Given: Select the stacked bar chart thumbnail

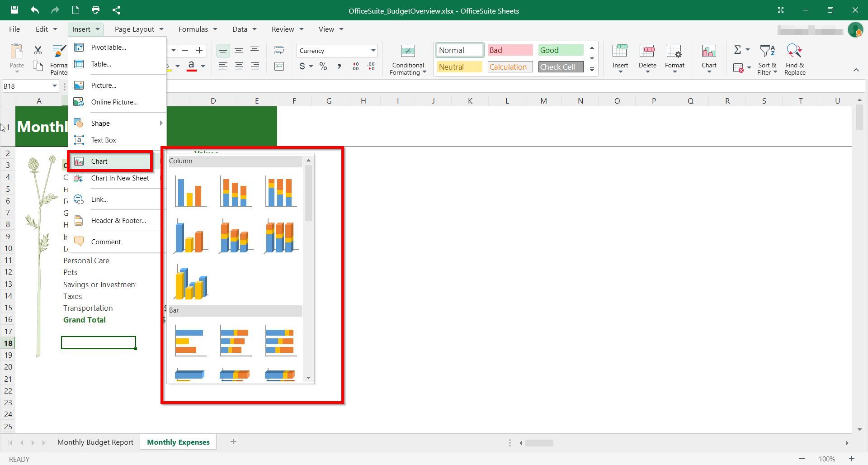Looking at the screenshot, I should pos(236,341).
